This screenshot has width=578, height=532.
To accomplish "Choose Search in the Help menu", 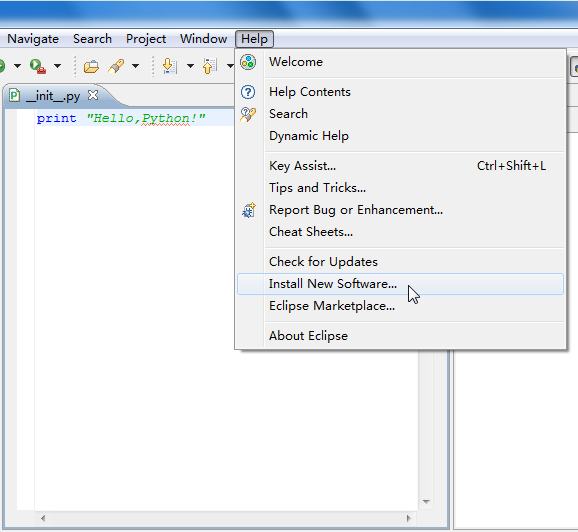I will coord(401,114).
